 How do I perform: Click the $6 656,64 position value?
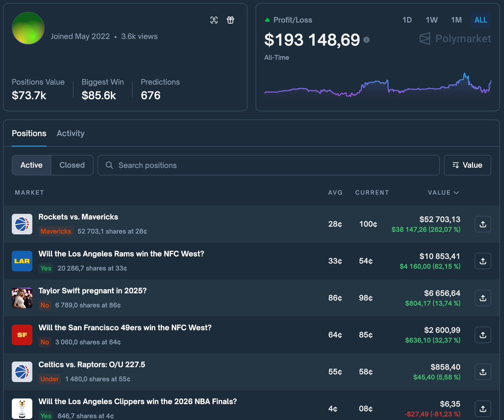click(x=442, y=293)
